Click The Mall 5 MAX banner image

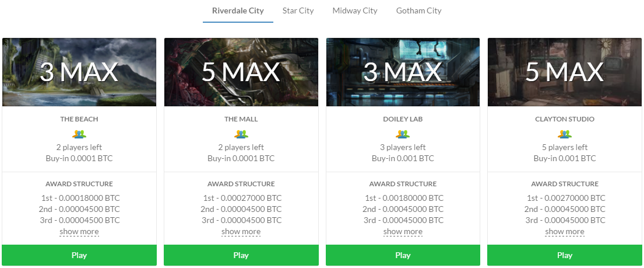click(x=241, y=72)
